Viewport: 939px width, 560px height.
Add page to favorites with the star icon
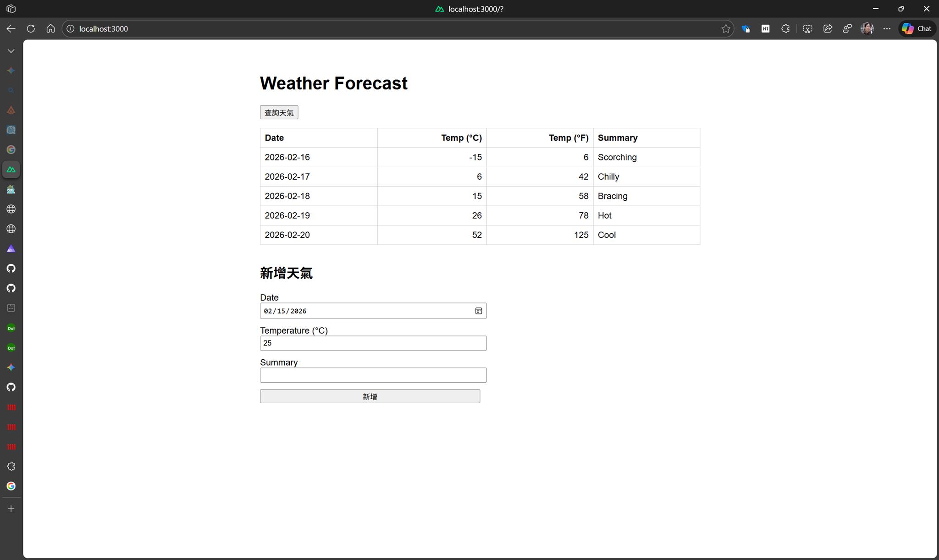coord(725,29)
